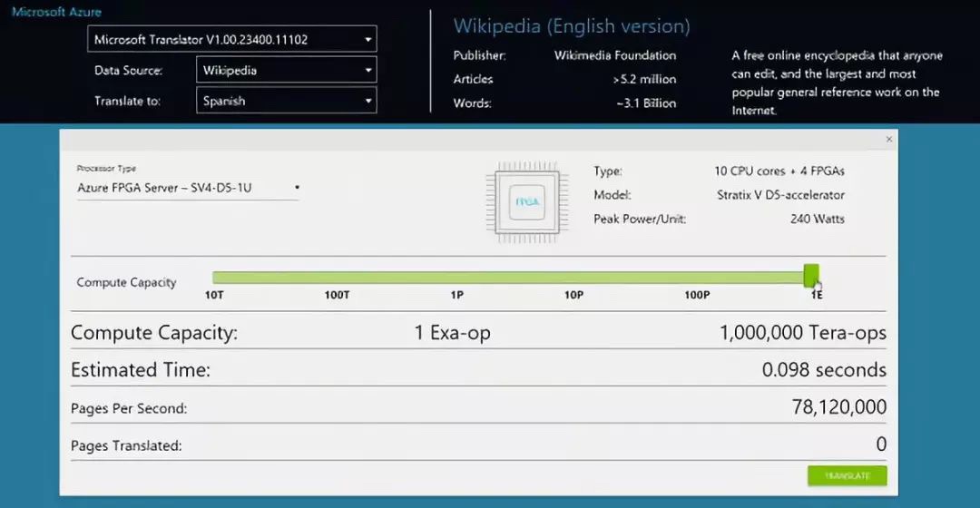The height and width of the screenshot is (508, 980).
Task: Set compute capacity slider to 1P mark
Action: [x=456, y=278]
